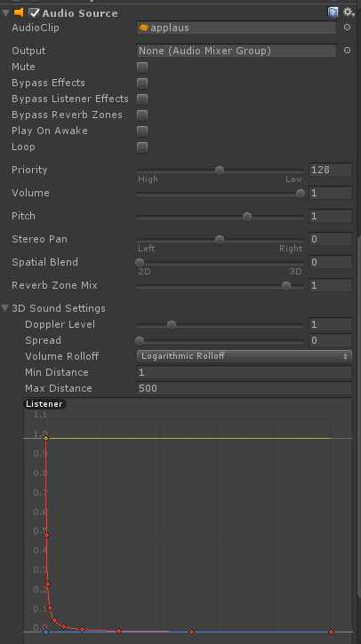Image resolution: width=361 pixels, height=644 pixels.
Task: Open the Audio Source gear settings menu
Action: 349,12
